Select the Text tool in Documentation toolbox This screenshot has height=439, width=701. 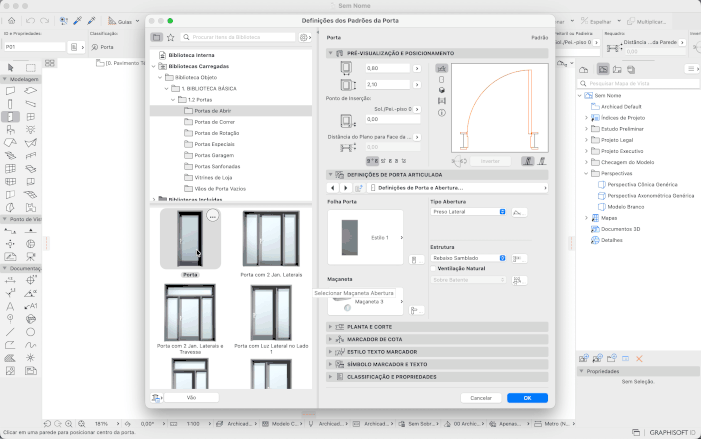coord(10,306)
